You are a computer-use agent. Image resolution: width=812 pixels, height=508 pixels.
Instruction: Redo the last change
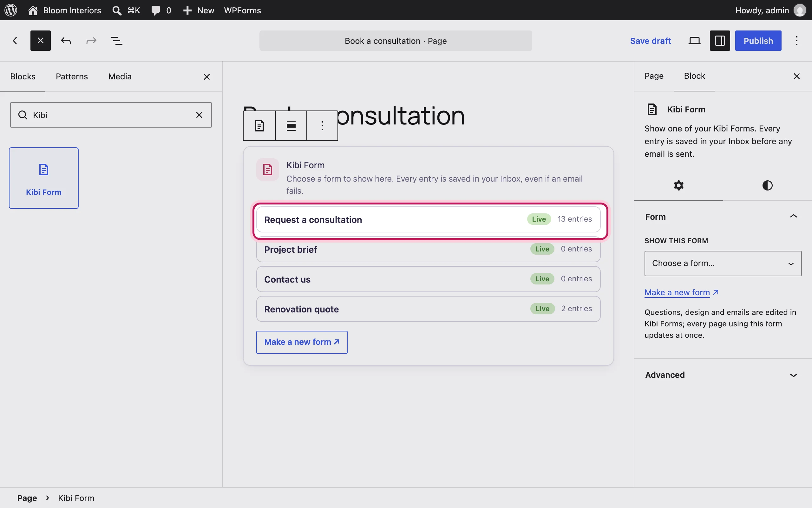pos(91,41)
